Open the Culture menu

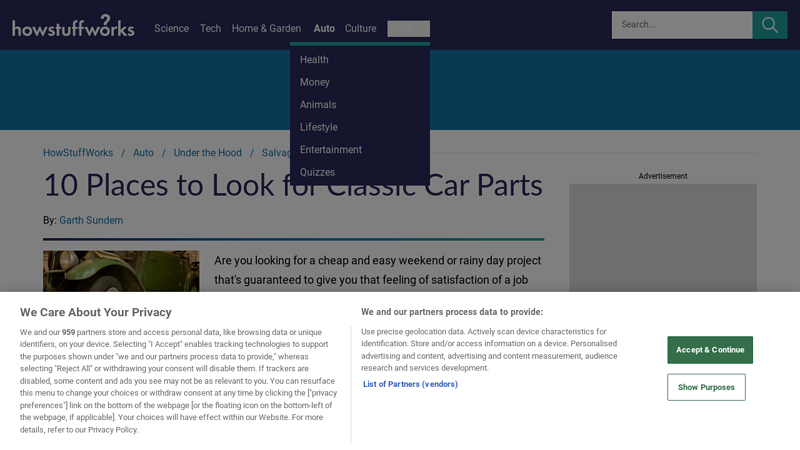pos(360,29)
